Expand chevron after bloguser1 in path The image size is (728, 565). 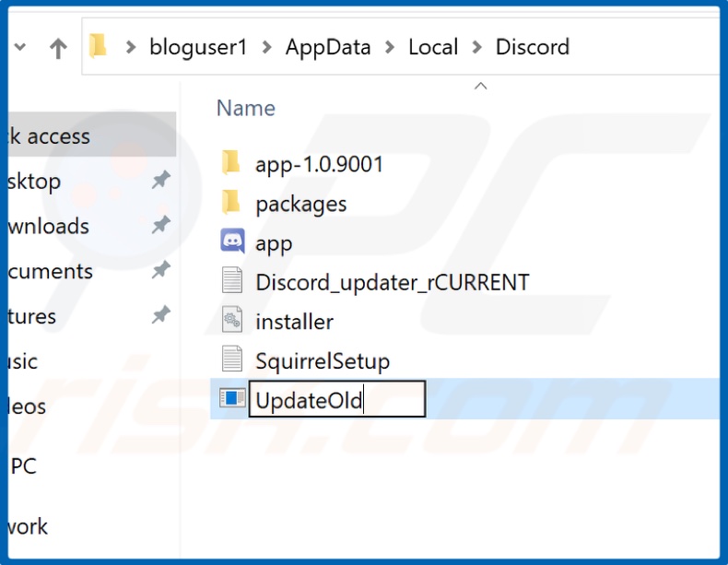click(x=267, y=47)
